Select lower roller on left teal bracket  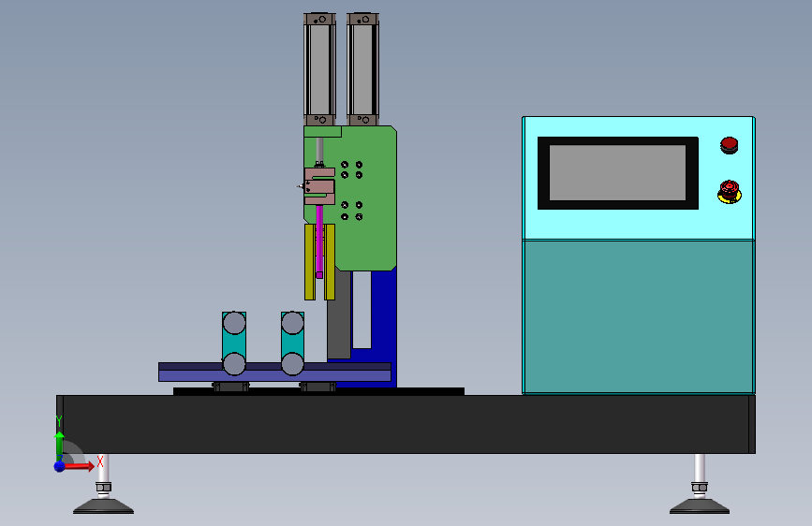(234, 364)
